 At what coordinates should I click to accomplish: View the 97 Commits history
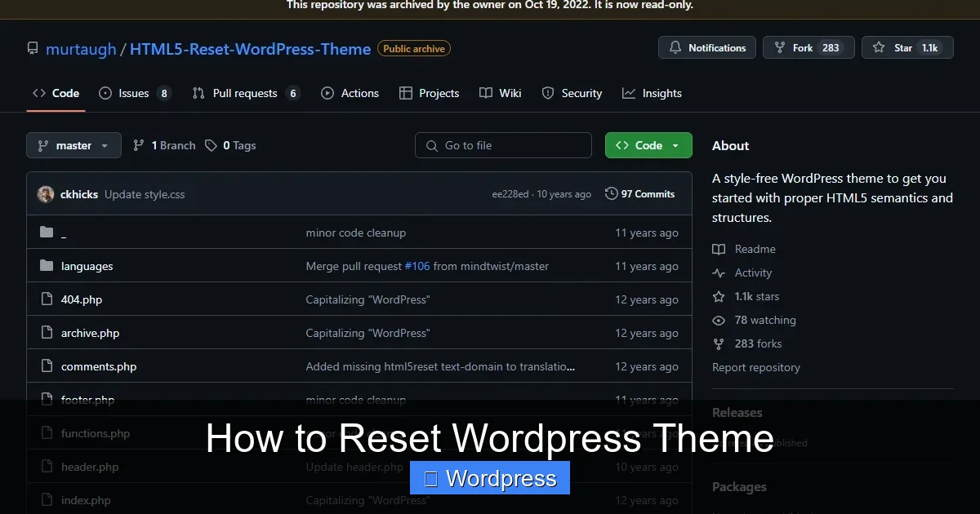pos(639,194)
